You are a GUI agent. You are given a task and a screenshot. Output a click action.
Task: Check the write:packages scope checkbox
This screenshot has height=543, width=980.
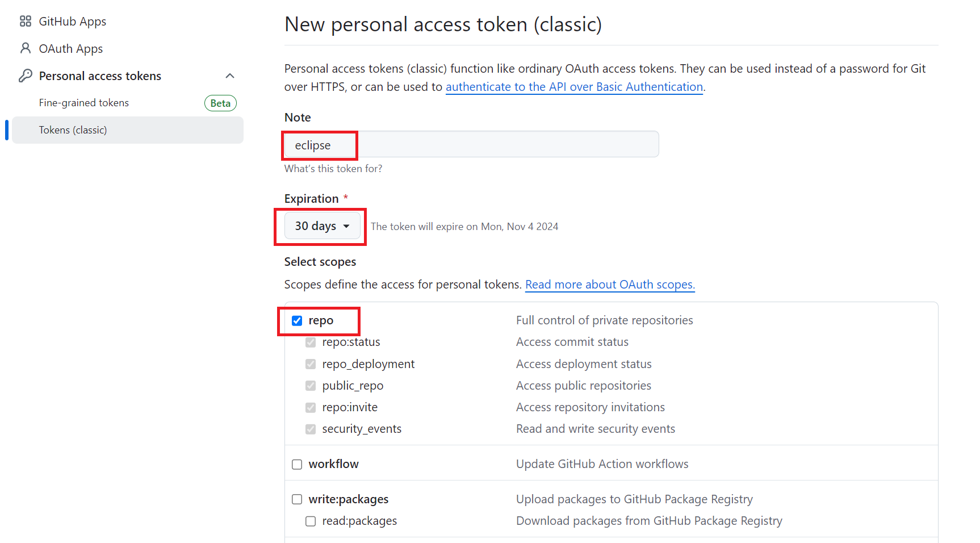[297, 499]
